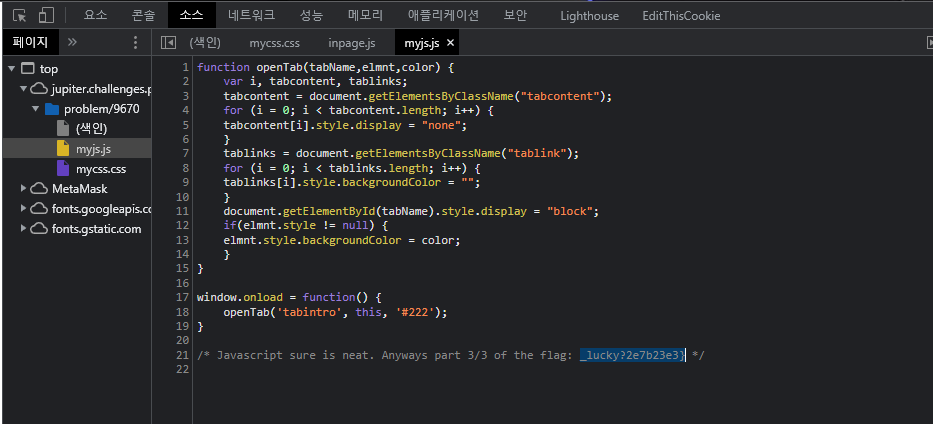Viewport: 933px width, 424px height.
Task: Select the myjs.js file tab
Action: 421,43
